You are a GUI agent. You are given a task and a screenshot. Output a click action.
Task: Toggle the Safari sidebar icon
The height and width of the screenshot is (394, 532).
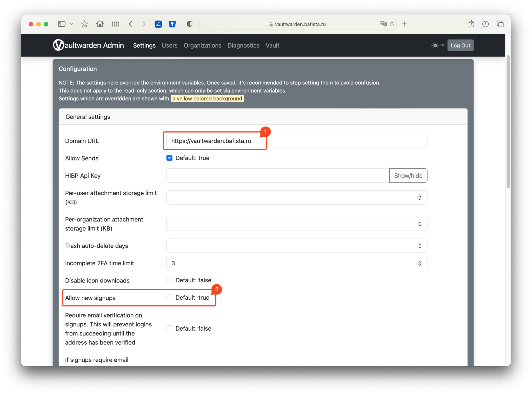pyautogui.click(x=62, y=24)
